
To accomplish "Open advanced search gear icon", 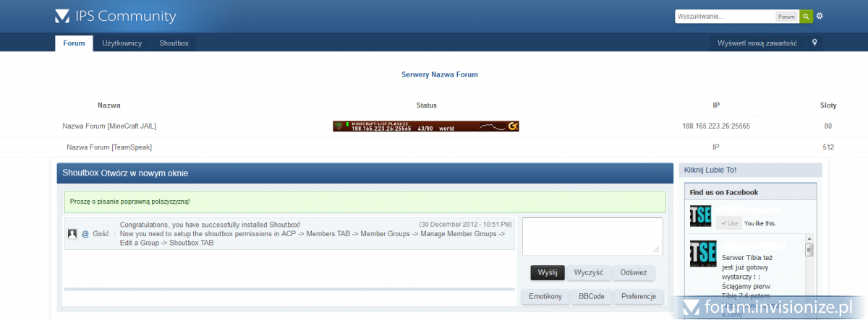I will [820, 16].
